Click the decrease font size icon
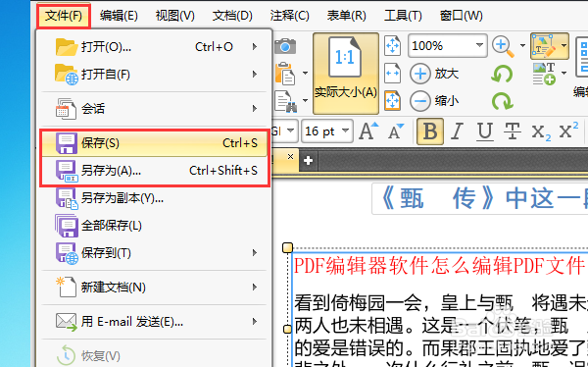 pyautogui.click(x=396, y=131)
